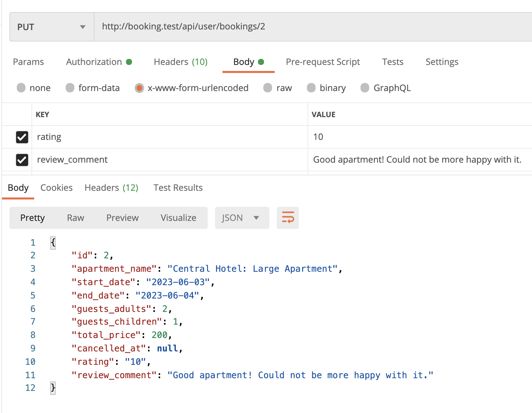Select the Preview view button
Image resolution: width=532 pixels, height=413 pixels.
click(x=123, y=218)
